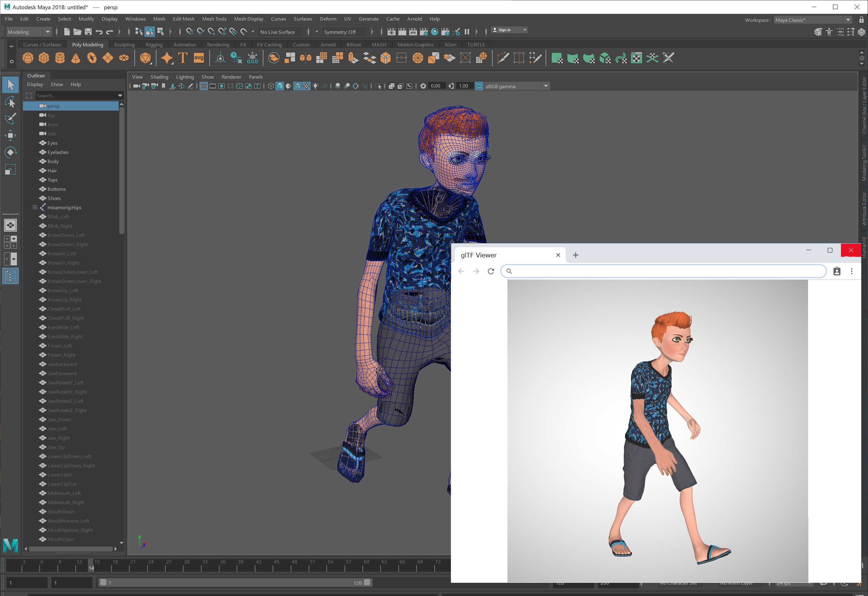Toggle viewport grid display button
Image resolution: width=868 pixels, height=596 pixels.
tap(204, 86)
